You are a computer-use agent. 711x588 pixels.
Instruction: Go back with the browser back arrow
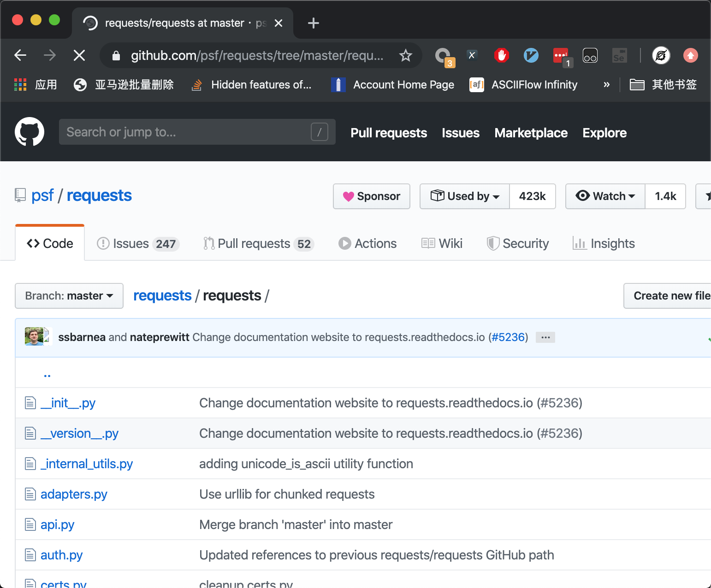pos(20,55)
